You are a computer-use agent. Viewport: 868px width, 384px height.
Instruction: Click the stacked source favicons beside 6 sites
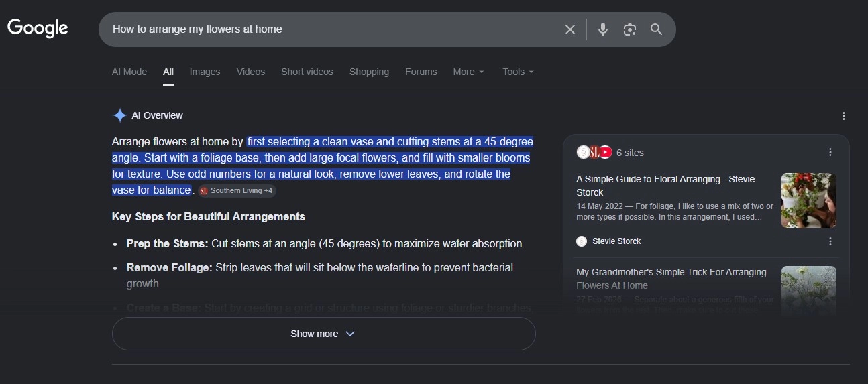(594, 152)
